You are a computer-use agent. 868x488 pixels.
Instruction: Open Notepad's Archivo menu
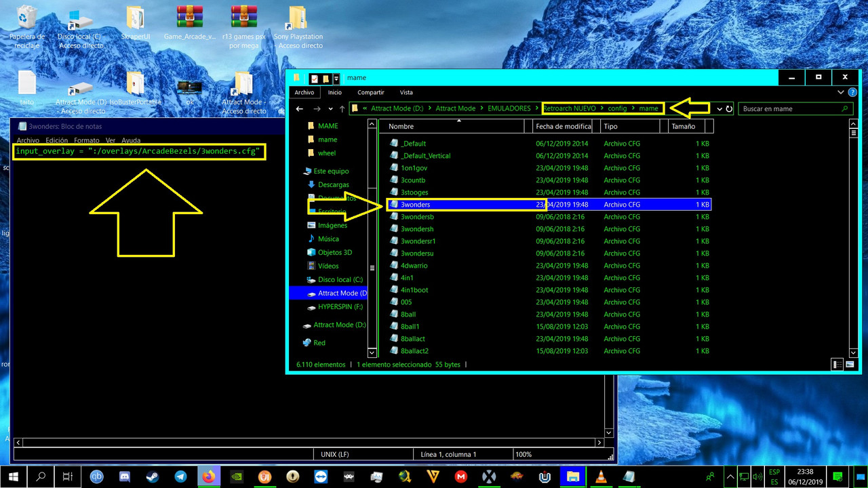pyautogui.click(x=28, y=140)
